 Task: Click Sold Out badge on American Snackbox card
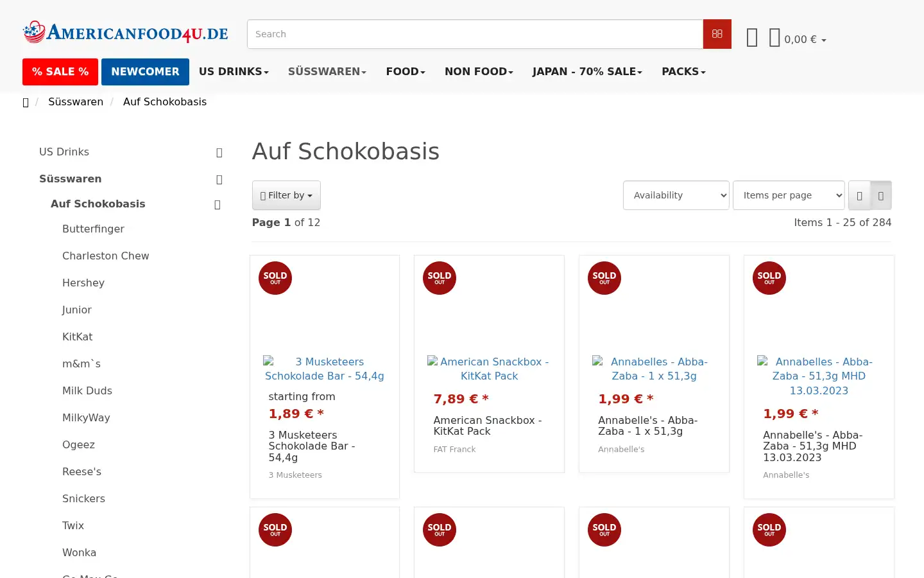pyautogui.click(x=440, y=278)
